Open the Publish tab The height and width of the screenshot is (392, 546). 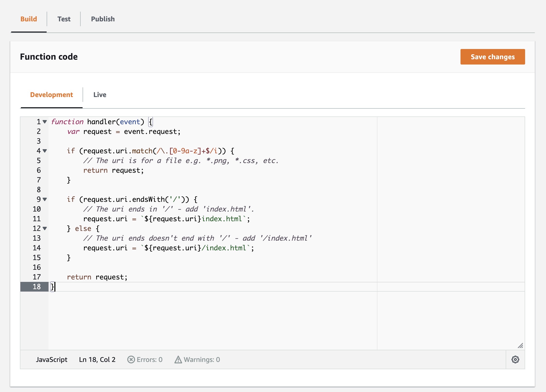point(103,19)
